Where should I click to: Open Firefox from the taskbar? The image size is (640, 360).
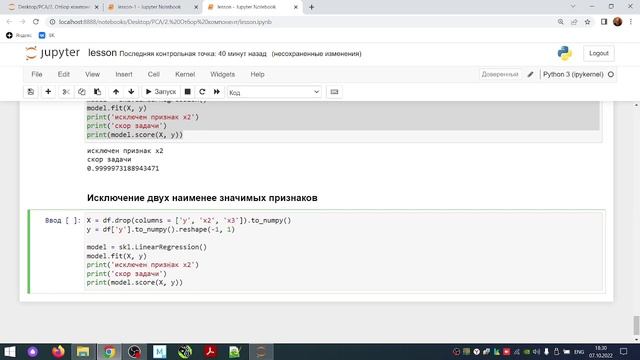pos(58,351)
